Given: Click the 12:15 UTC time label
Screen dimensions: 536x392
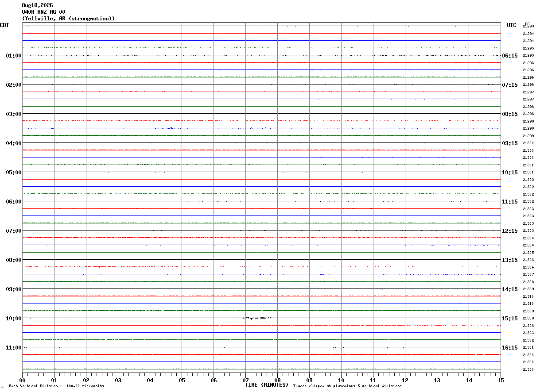Looking at the screenshot, I should click(x=509, y=231).
